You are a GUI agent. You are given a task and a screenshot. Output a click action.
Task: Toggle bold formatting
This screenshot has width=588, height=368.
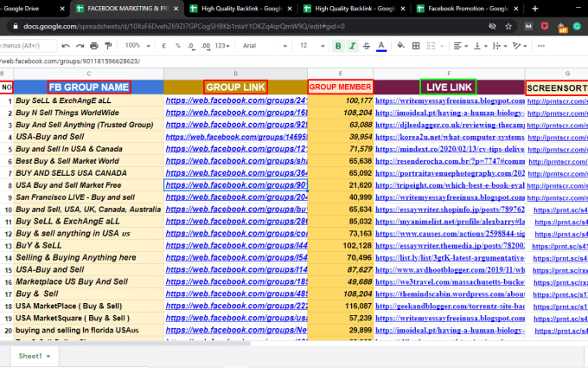pos(338,46)
